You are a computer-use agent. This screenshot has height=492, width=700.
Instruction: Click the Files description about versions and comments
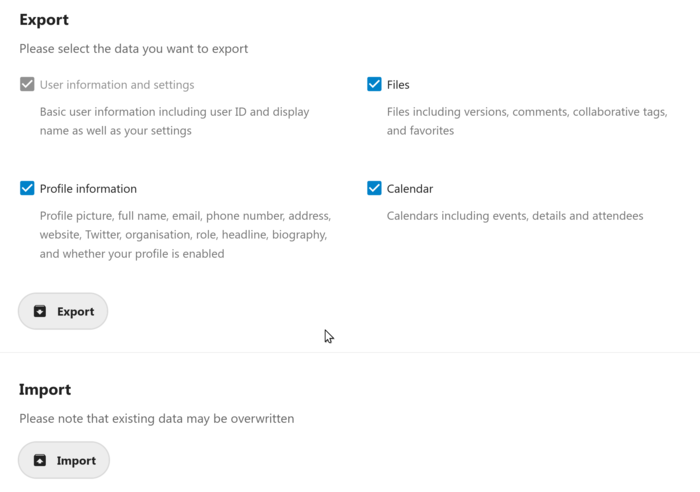(527, 121)
